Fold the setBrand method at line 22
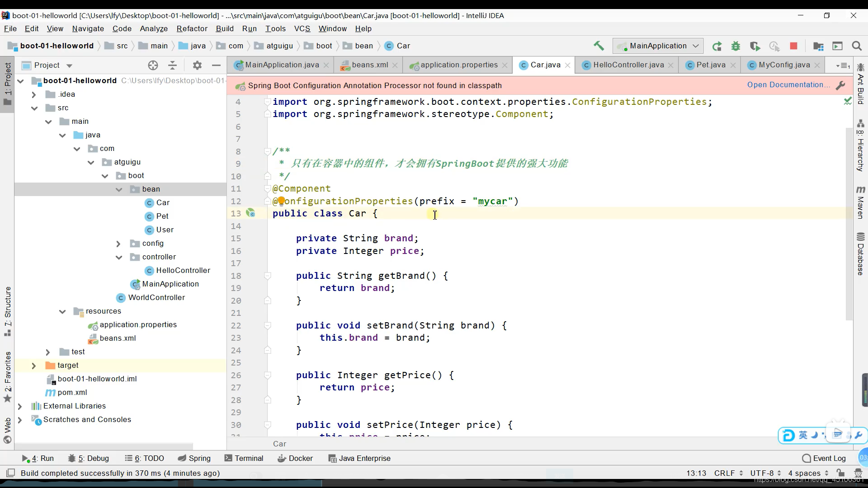868x488 pixels. click(x=268, y=325)
